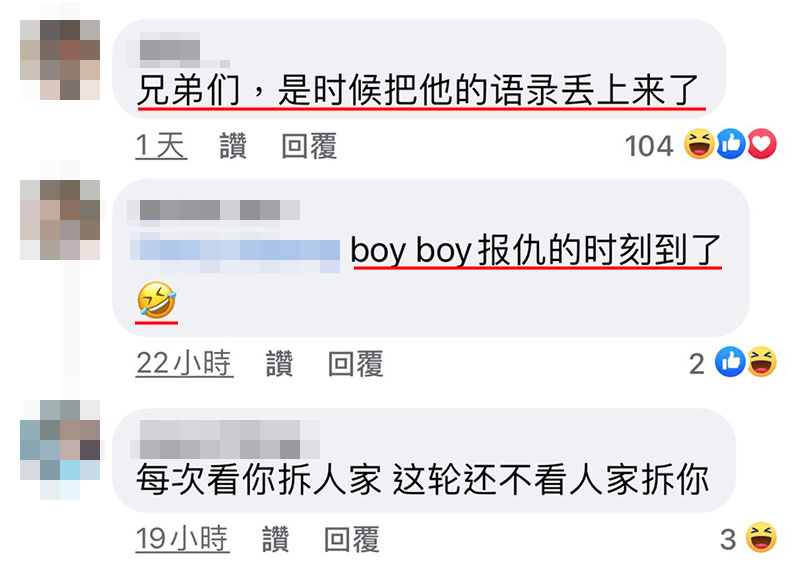800x563 pixels.
Task: Click the thumbs-up reaction icon beside 104
Action: 731,144
